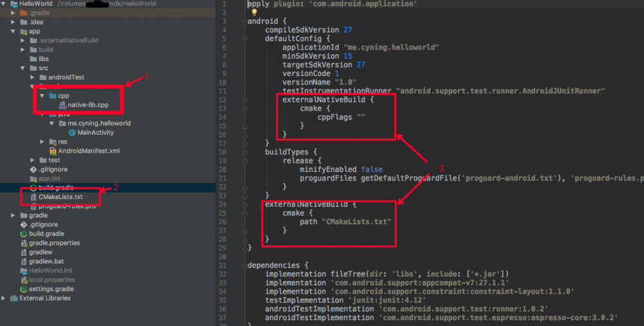Fold externalNativeBuild block at line 12

245,100
